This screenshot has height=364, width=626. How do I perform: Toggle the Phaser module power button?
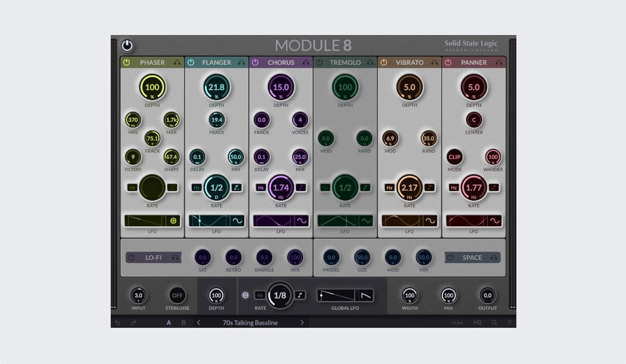pyautogui.click(x=127, y=62)
